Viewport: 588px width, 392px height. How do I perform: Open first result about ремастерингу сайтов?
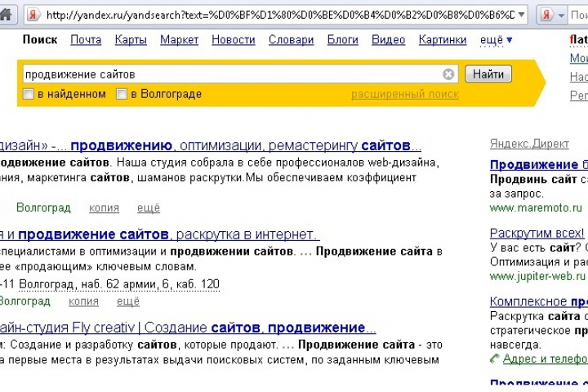211,145
